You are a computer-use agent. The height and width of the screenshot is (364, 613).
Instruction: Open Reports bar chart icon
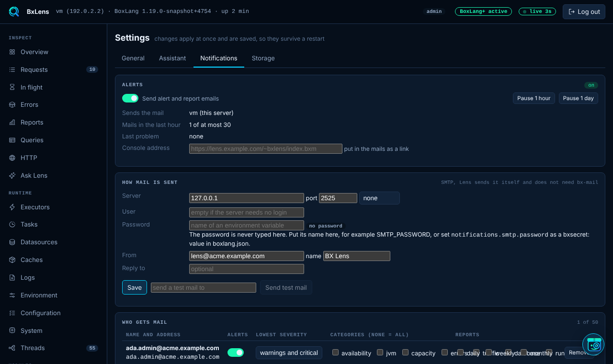coord(12,122)
